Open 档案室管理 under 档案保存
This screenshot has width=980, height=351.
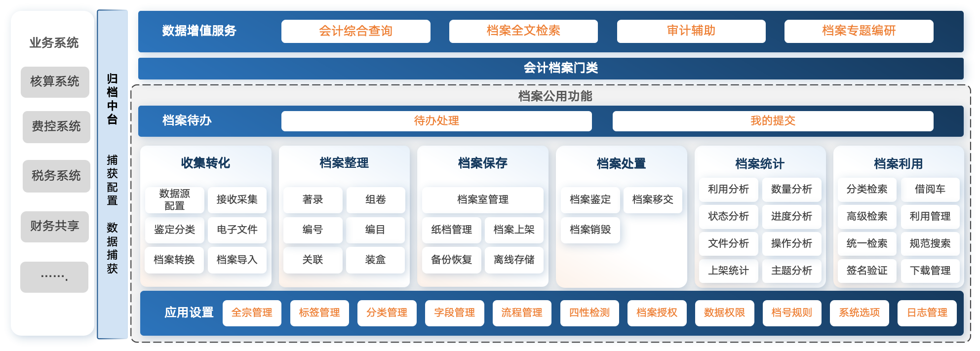(x=482, y=199)
